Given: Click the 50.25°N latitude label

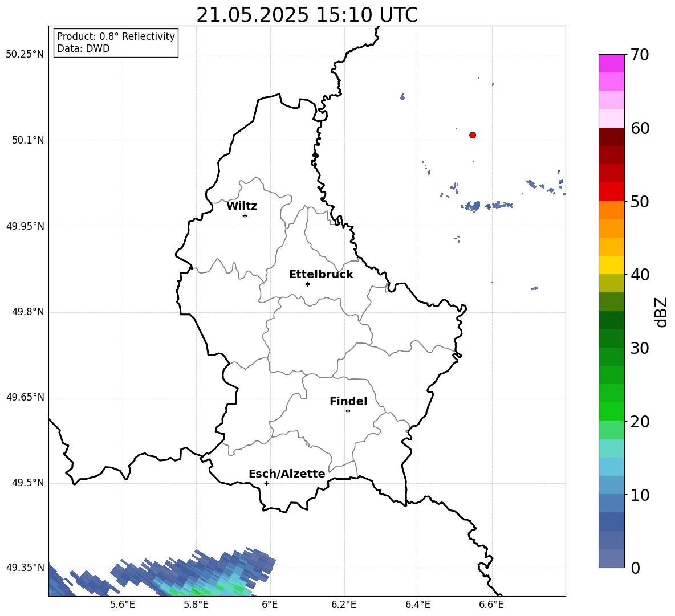Looking at the screenshot, I should pos(25,55).
